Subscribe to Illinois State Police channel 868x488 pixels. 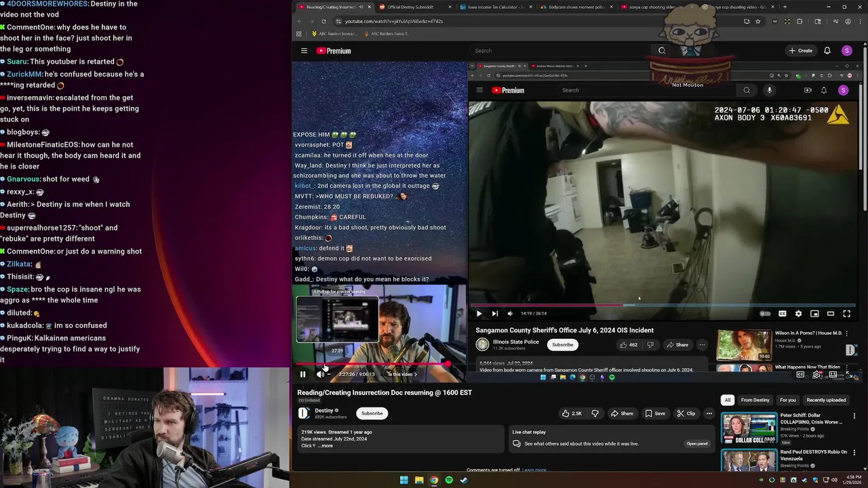click(562, 345)
